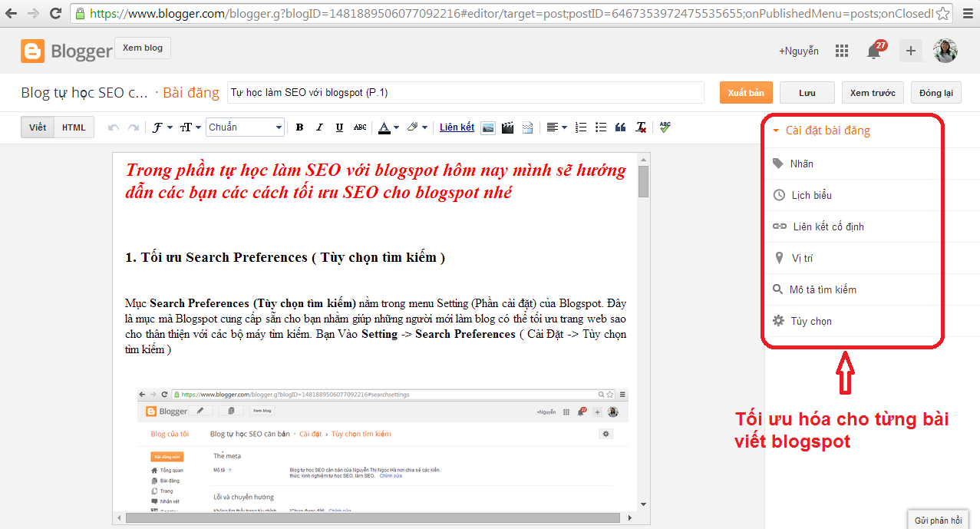The image size is (980, 529).
Task: Create a bulleted list
Action: click(x=601, y=127)
